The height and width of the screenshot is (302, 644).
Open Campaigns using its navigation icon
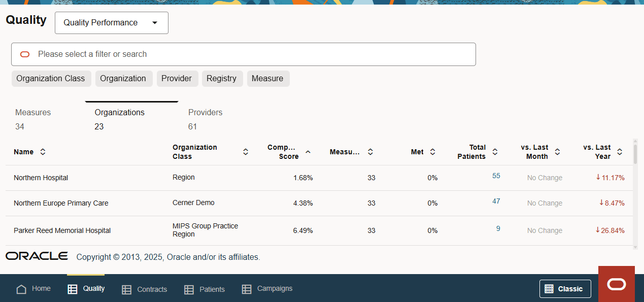(x=247, y=289)
